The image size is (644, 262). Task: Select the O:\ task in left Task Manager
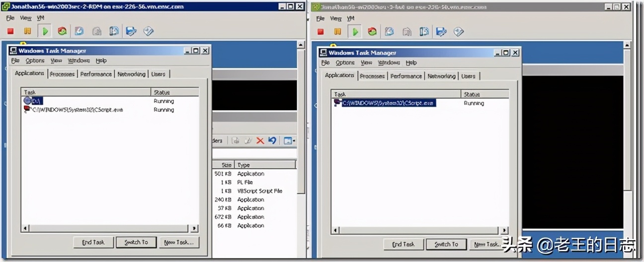click(x=34, y=101)
